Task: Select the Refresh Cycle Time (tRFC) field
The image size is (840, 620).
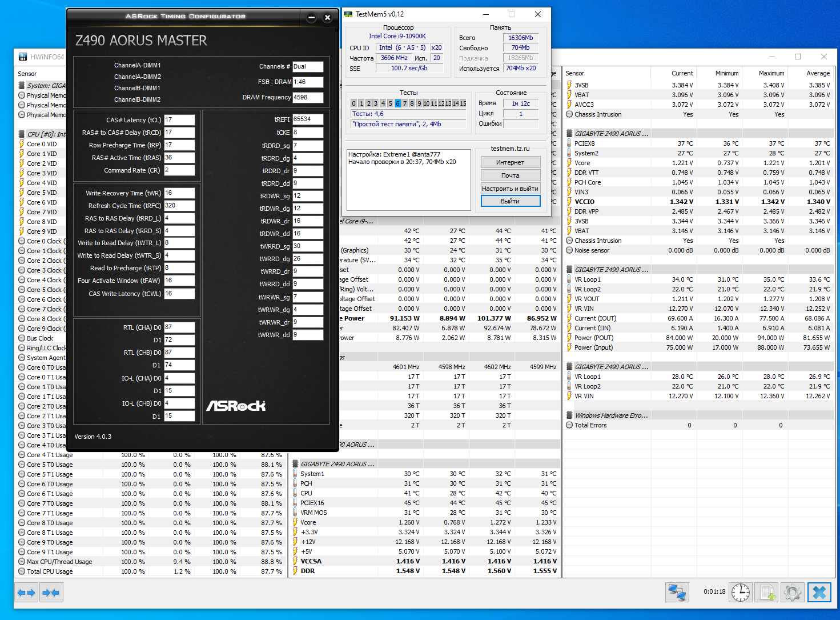Action: pyautogui.click(x=179, y=206)
